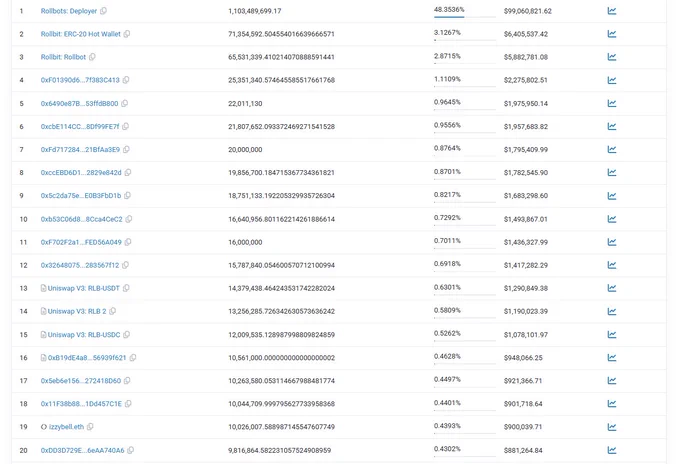680x464 pixels.
Task: Open address 0x5c2da75e...E0B3FbD1b
Action: (81, 196)
